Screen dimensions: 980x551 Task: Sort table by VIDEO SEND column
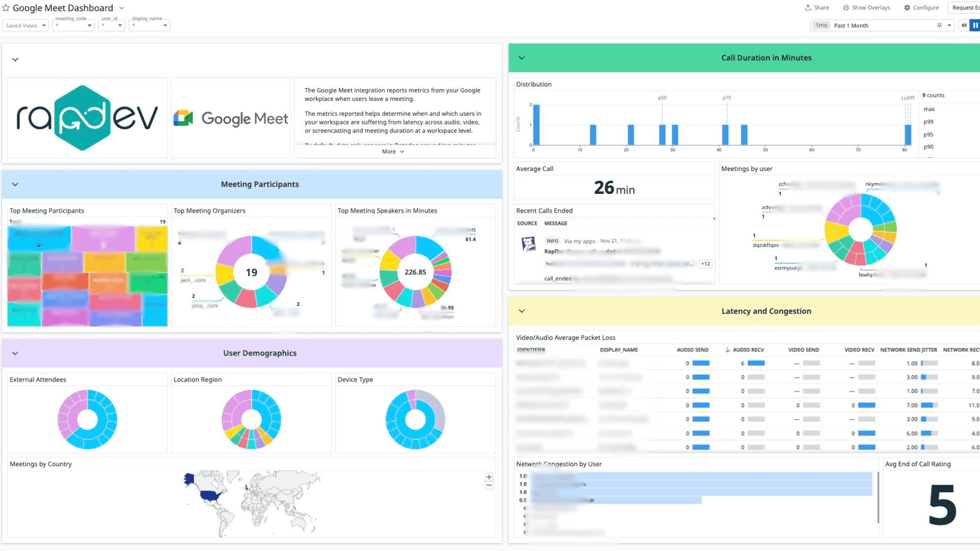tap(803, 350)
